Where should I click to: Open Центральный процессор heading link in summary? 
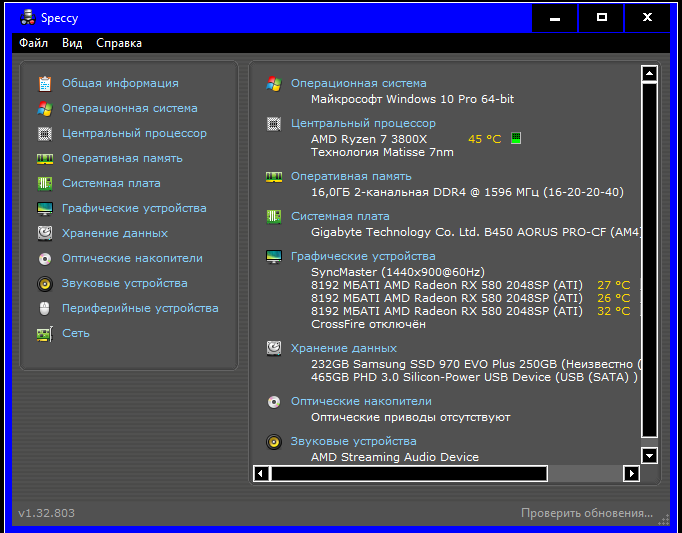[363, 123]
